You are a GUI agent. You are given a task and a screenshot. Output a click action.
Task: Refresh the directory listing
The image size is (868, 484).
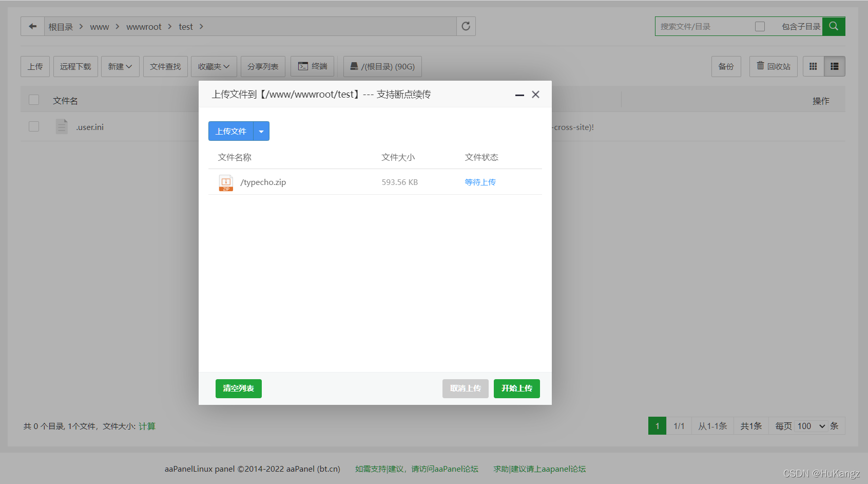(x=466, y=26)
